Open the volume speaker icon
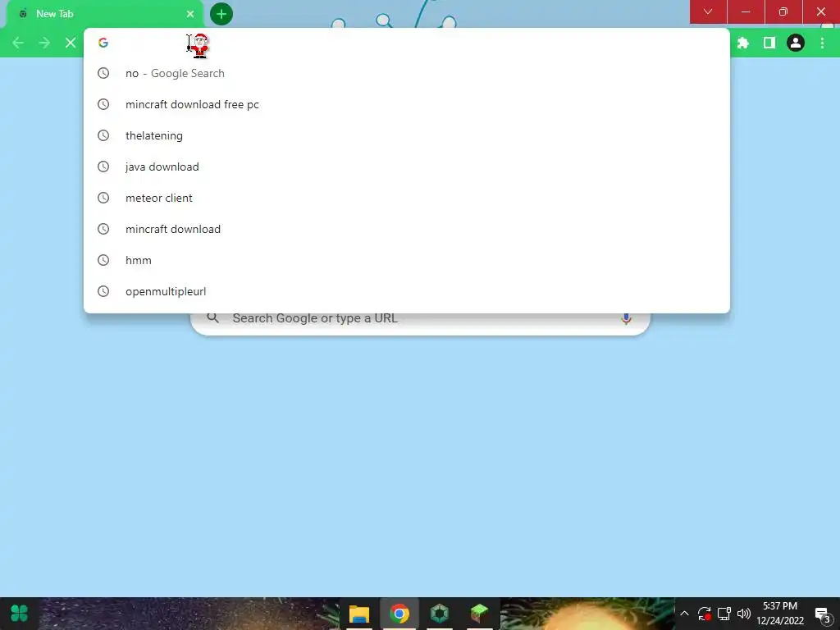Screen dimensions: 840x630 click(x=743, y=614)
